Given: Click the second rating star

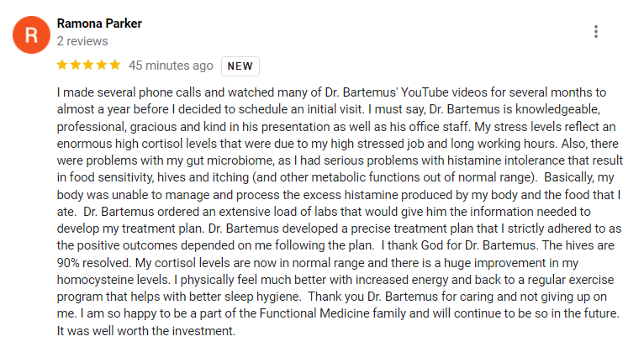Looking at the screenshot, I should point(75,66).
